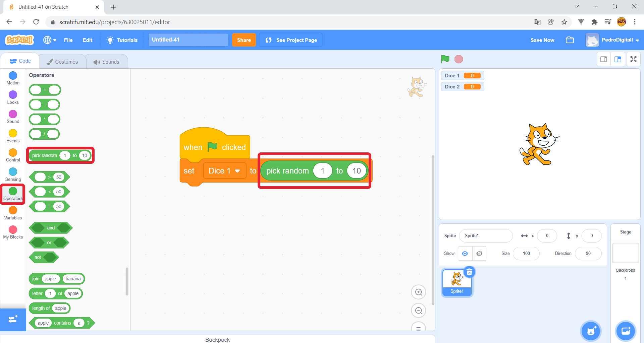Click the multiplication operator block

pos(44,119)
